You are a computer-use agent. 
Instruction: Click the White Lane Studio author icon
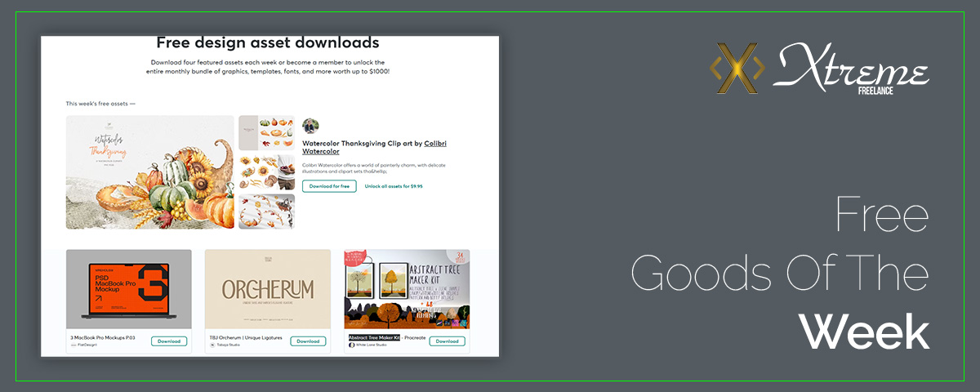(x=352, y=345)
